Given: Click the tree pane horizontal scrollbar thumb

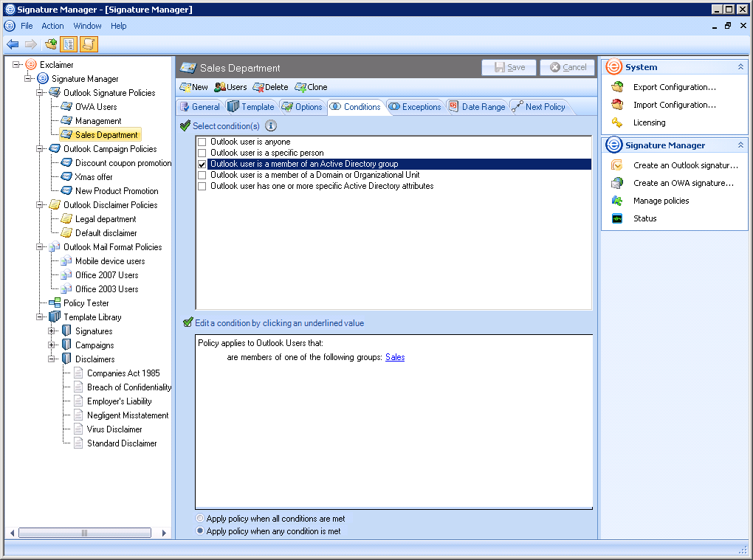Looking at the screenshot, I should (84, 533).
